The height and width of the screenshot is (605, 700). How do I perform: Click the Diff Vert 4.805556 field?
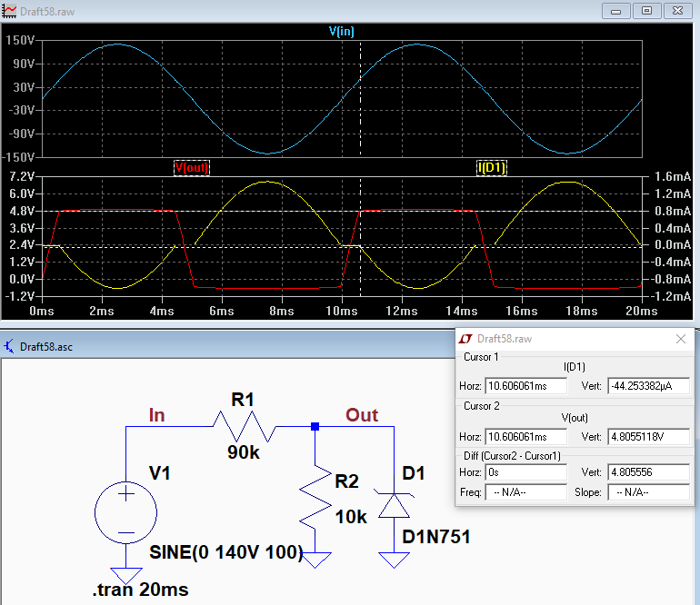pos(648,472)
